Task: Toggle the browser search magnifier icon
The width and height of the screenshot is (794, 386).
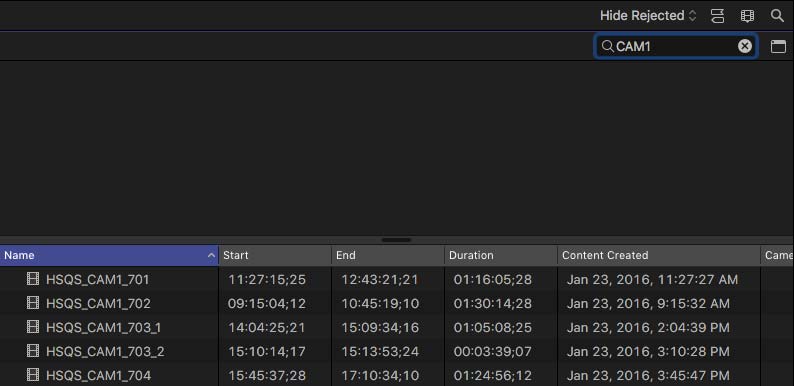Action: [x=777, y=16]
